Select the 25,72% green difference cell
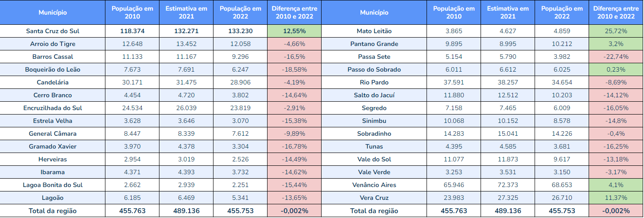644x218 pixels. coord(616,31)
